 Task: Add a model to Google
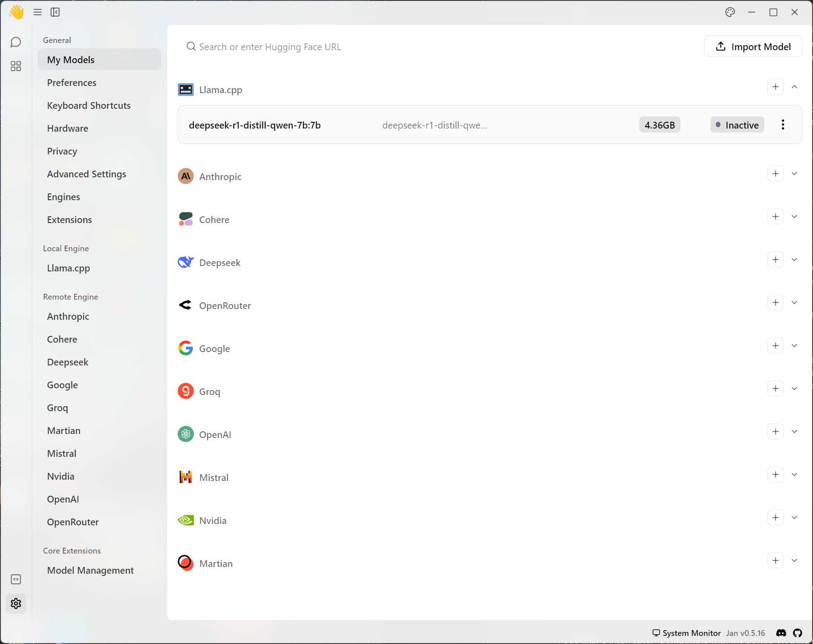(x=775, y=345)
